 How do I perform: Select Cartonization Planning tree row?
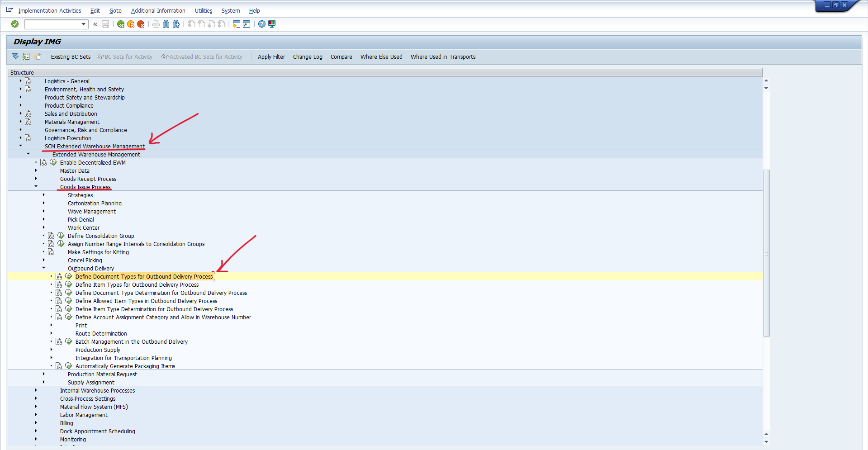[x=95, y=203]
